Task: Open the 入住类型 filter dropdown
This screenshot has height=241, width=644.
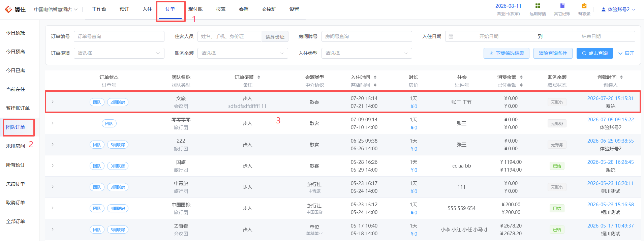Action: (367, 53)
